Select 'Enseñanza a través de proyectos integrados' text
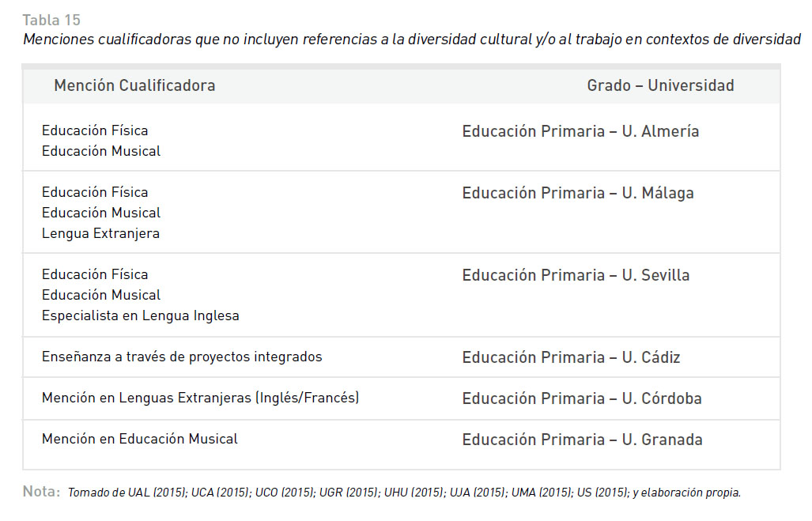The height and width of the screenshot is (521, 812). coord(182,357)
